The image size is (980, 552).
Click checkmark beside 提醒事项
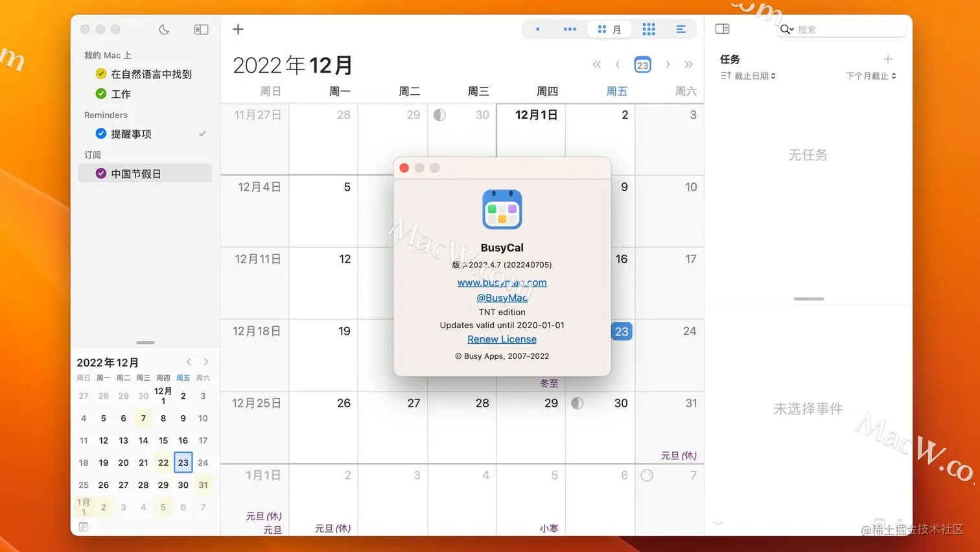point(202,134)
